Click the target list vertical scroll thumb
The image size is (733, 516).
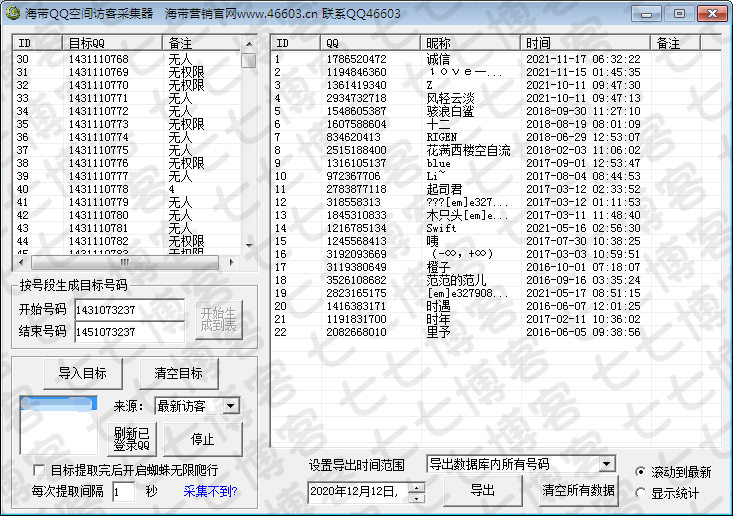249,60
